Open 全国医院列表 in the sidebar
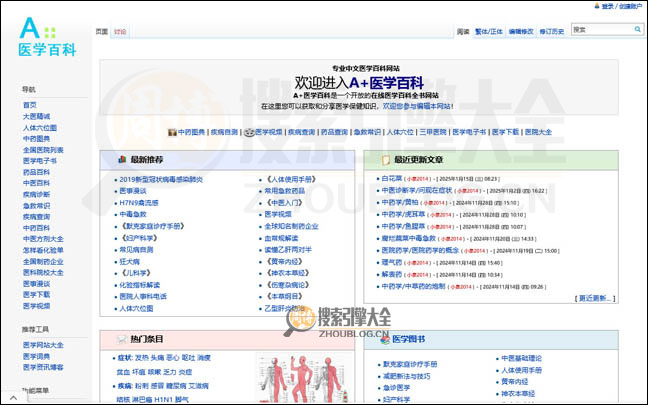The image size is (648, 405). [43, 150]
